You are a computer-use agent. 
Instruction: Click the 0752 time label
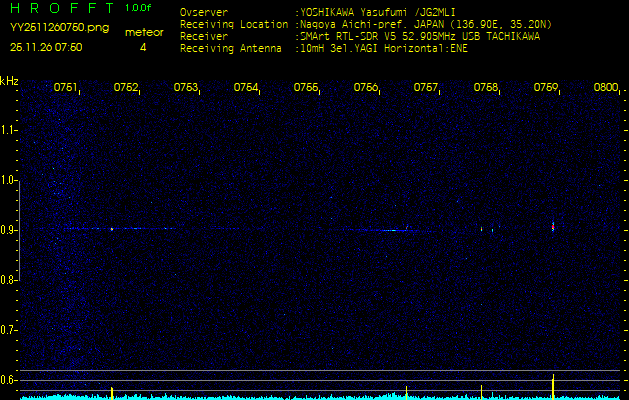(126, 87)
